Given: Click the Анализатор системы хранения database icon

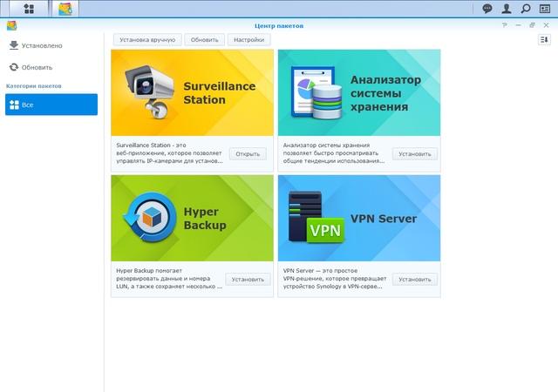Looking at the screenshot, I should pos(316,92).
